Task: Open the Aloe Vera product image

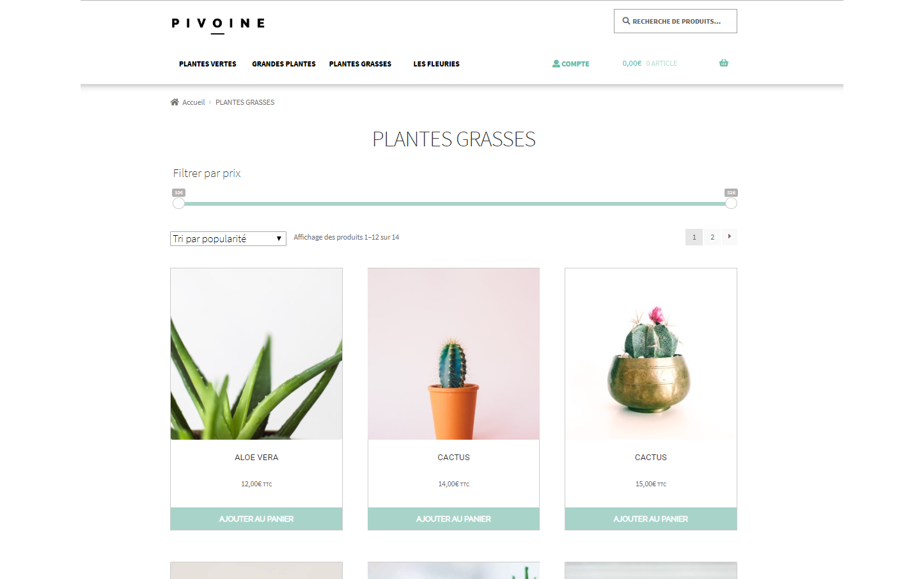Action: click(256, 354)
